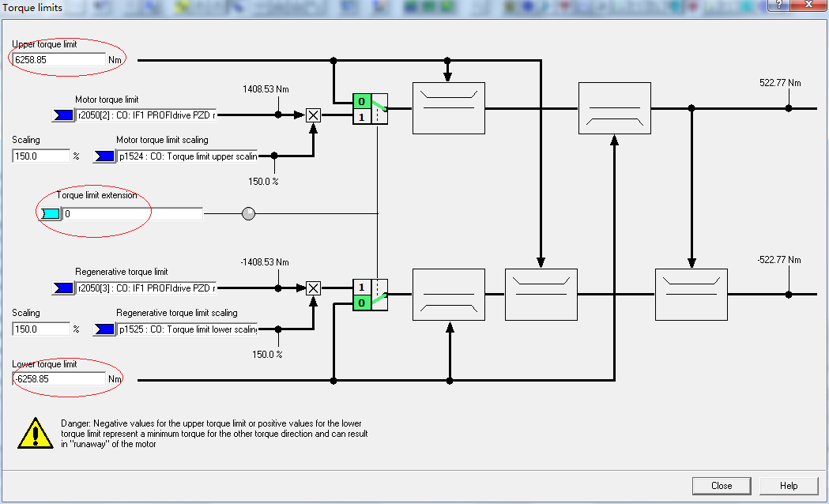Open the p1525 torque limit lower scaling field
The image size is (829, 504).
(x=187, y=329)
